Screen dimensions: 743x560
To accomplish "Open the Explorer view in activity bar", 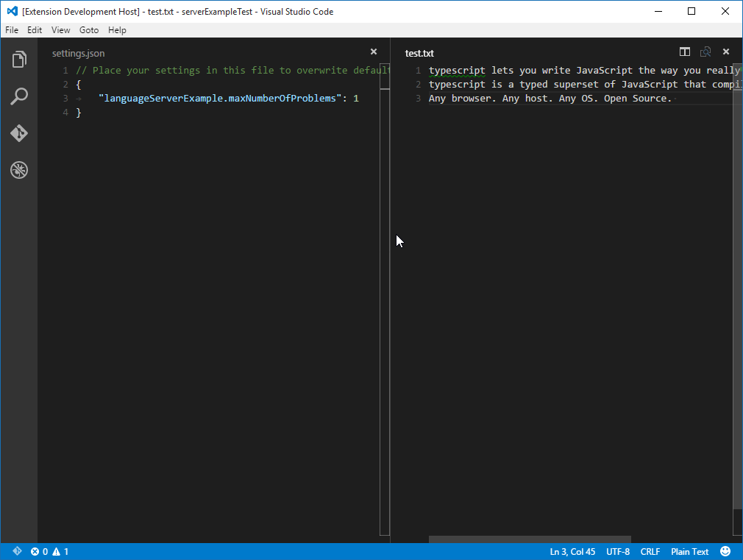I will coord(19,60).
